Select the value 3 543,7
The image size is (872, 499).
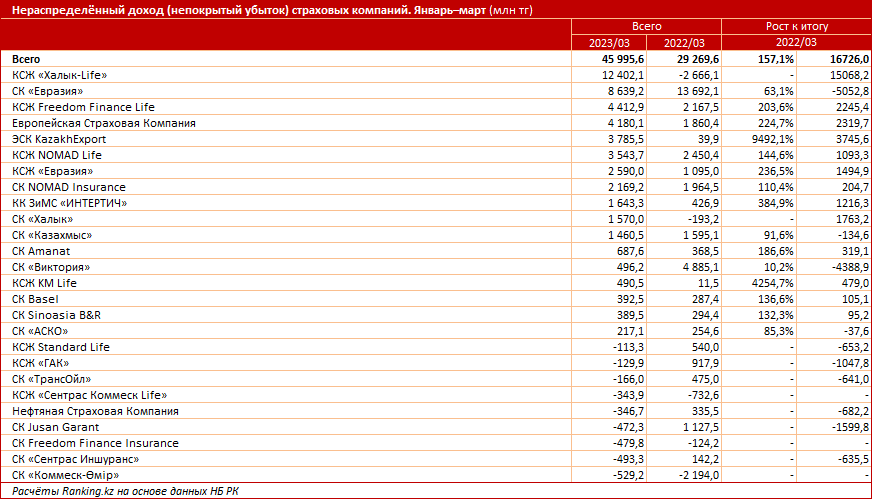[626, 155]
